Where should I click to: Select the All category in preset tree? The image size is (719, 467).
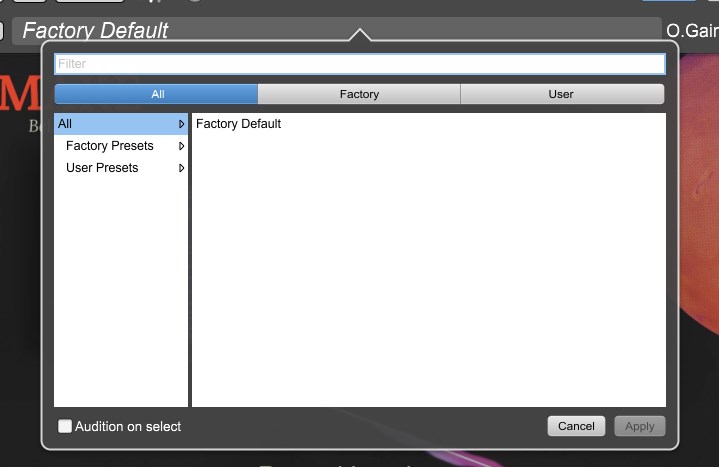tap(66, 124)
